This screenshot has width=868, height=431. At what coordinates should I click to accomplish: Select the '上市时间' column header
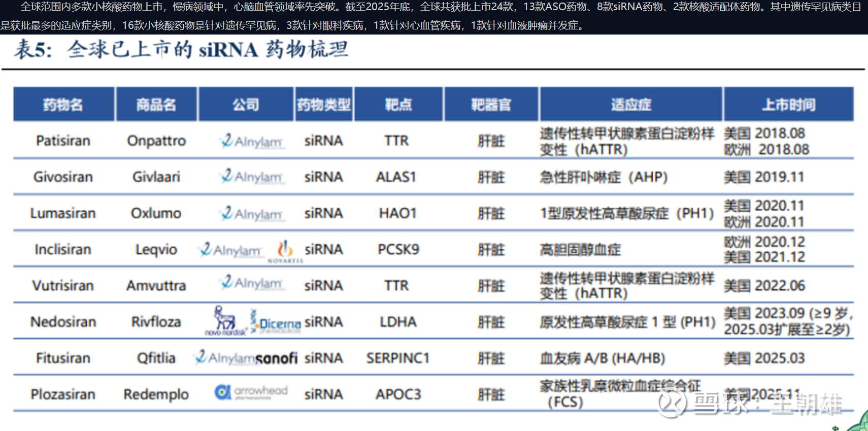point(789,105)
